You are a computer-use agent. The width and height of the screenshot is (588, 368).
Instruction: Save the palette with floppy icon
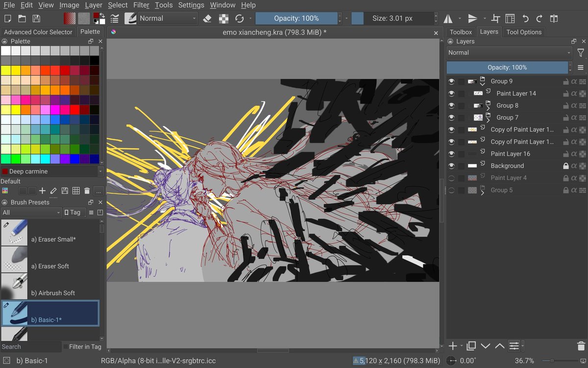pyautogui.click(x=65, y=190)
